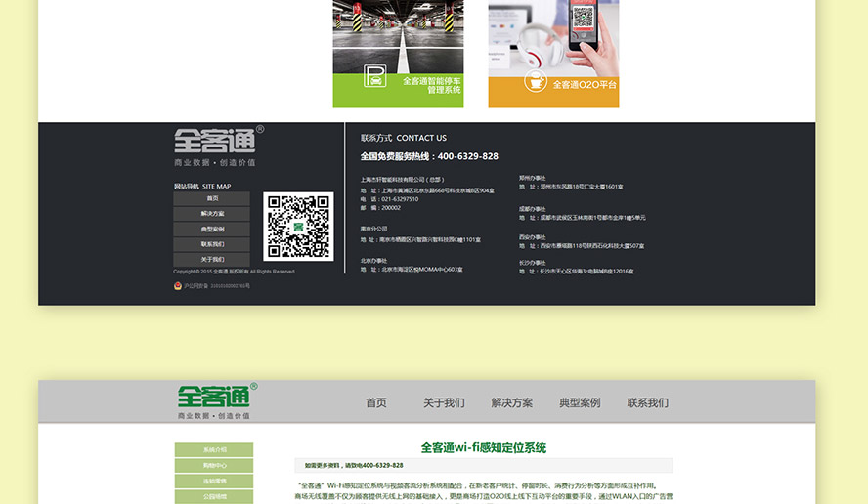Screen dimensions: 868x504
Task: Click 关于我们 in footer site map
Action: pyautogui.click(x=212, y=260)
